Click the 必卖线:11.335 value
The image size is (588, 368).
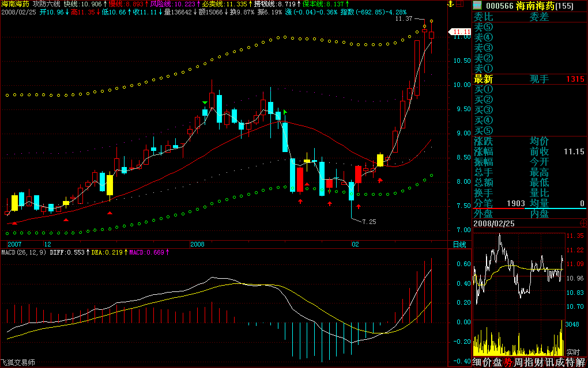[224, 4]
